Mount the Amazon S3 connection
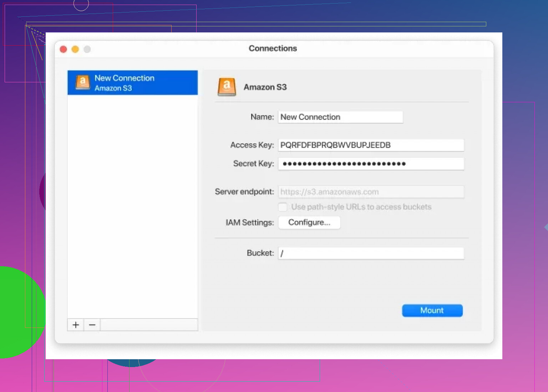The width and height of the screenshot is (548, 392). pos(432,310)
